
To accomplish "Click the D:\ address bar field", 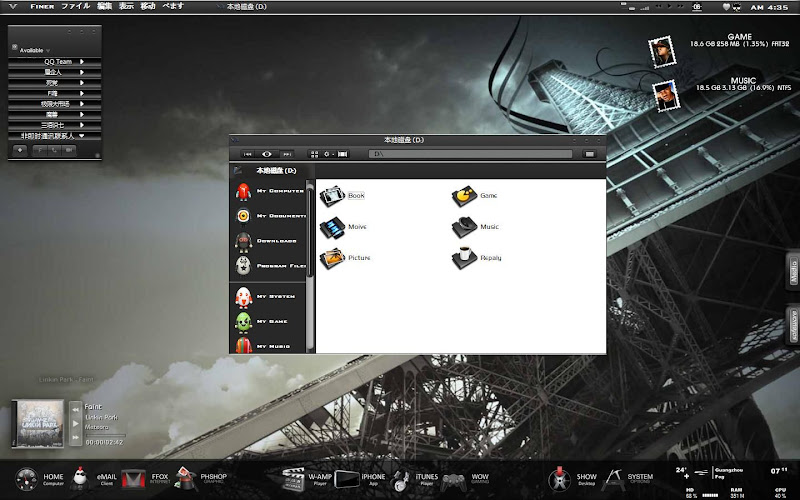I will point(470,154).
